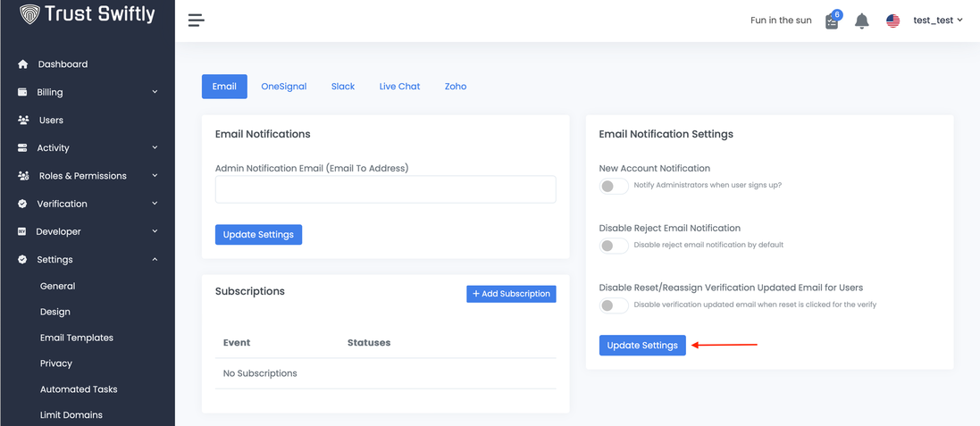Switch to the OneSignal tab
Screen dimensions: 980x426
tap(283, 87)
